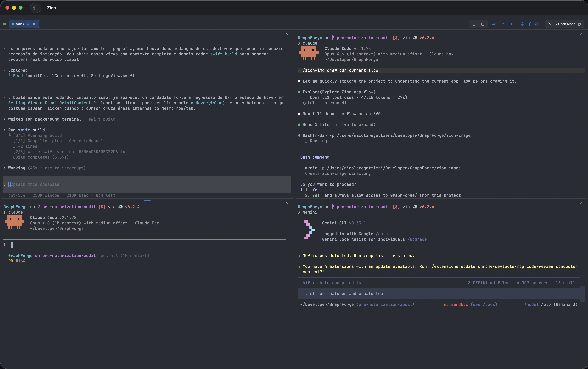Split pane horizontally with rows icon
588x369 pixels.
[x=483, y=24]
